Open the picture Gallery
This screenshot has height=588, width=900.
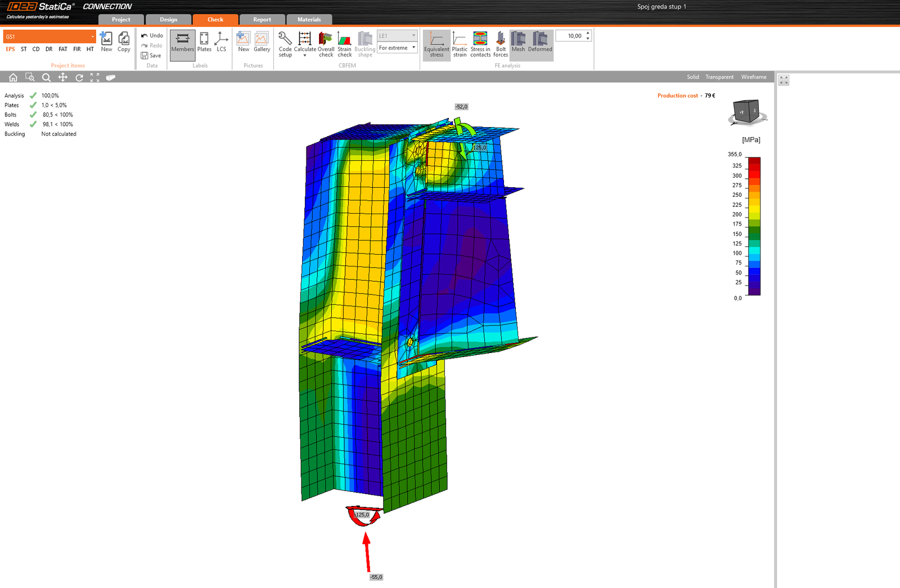(x=262, y=43)
